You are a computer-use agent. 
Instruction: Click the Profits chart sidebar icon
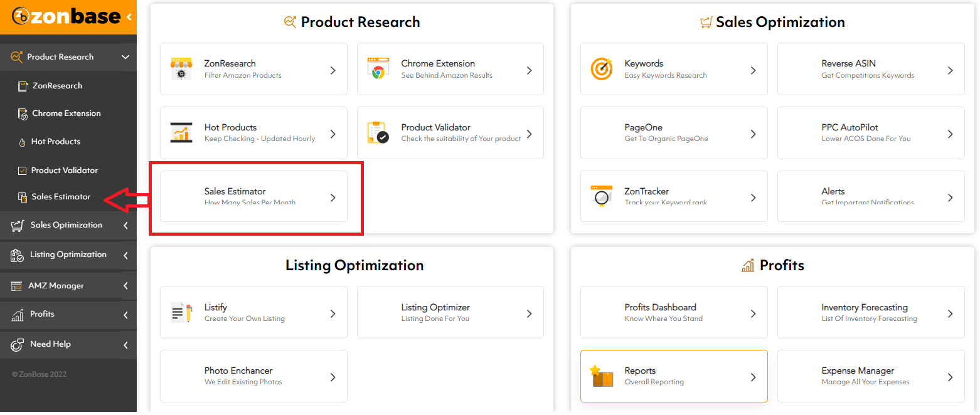click(18, 315)
